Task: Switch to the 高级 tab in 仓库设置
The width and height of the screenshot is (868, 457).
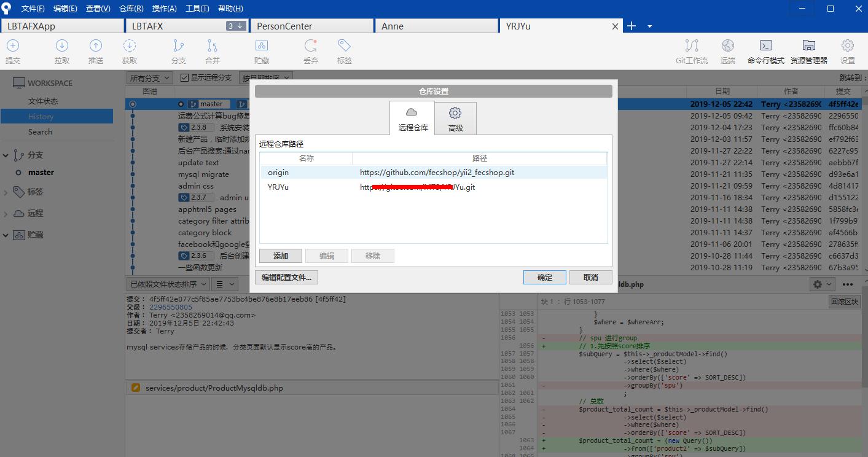Action: pyautogui.click(x=455, y=118)
